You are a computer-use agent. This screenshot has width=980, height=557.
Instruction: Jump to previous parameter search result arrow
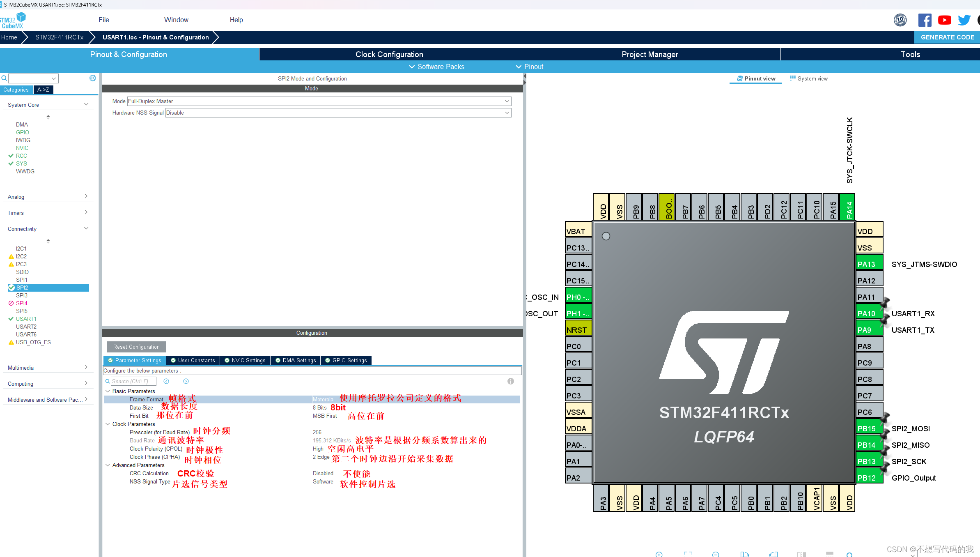(166, 381)
